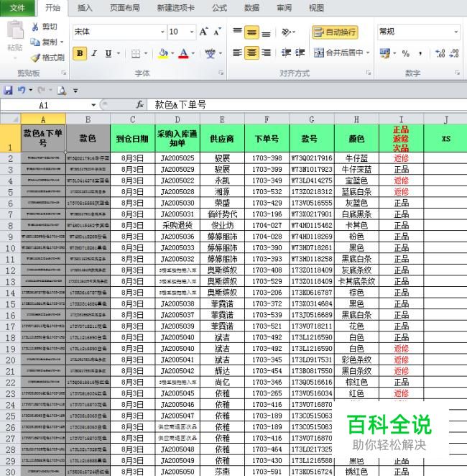467x476 pixels.
Task: Open 字体 group dialog launcher
Action: (x=221, y=73)
